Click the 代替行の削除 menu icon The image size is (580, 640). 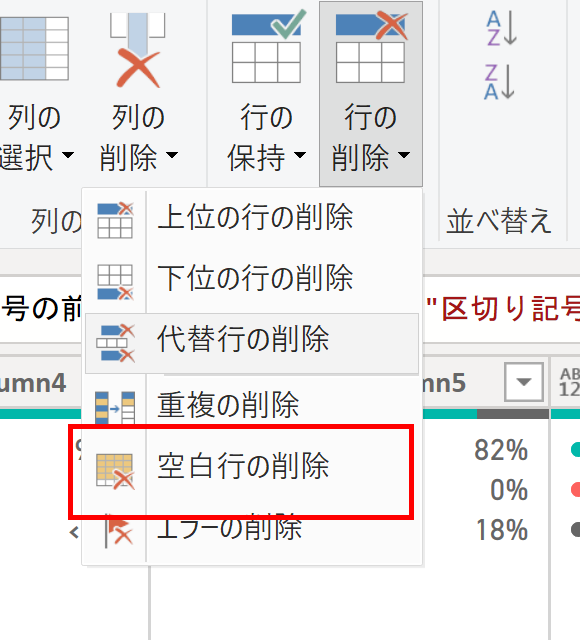tap(115, 343)
